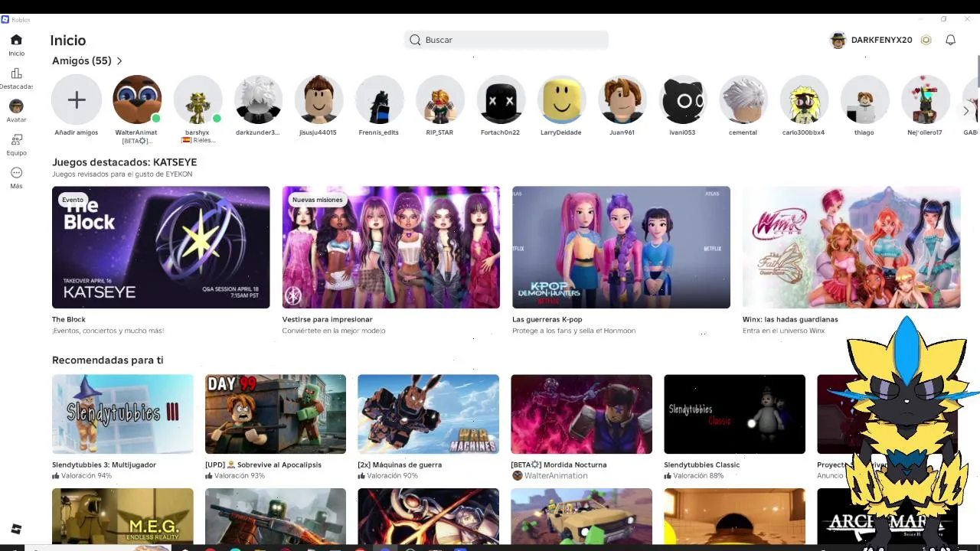Open friend thiago avatar
The height and width of the screenshot is (551, 980).
coord(864,99)
